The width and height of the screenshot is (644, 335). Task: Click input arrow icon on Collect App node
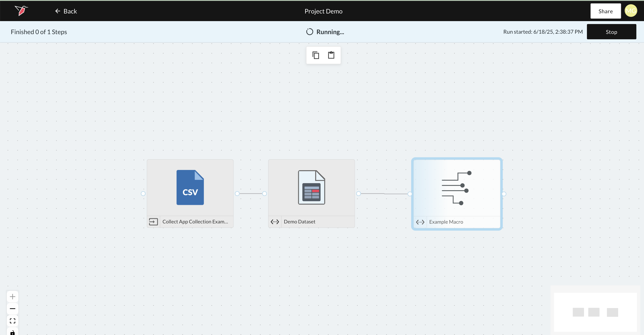point(153,222)
